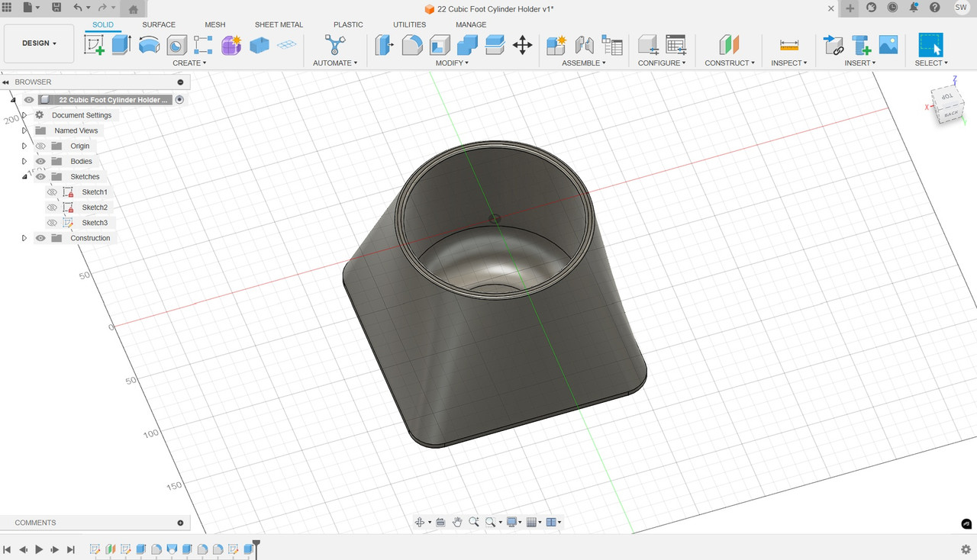Screen dimensions: 977x560
Task: Select the Configure Model tool
Action: (648, 45)
